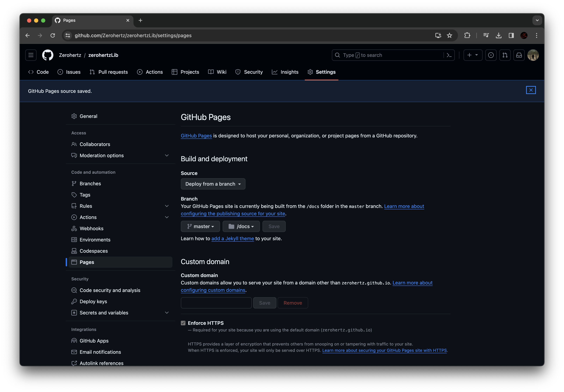
Task: Open the user avatar menu
Action: coord(533,55)
